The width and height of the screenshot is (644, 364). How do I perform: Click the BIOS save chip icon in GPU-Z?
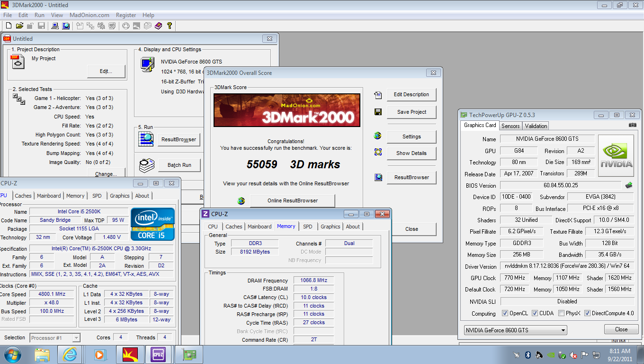(629, 185)
